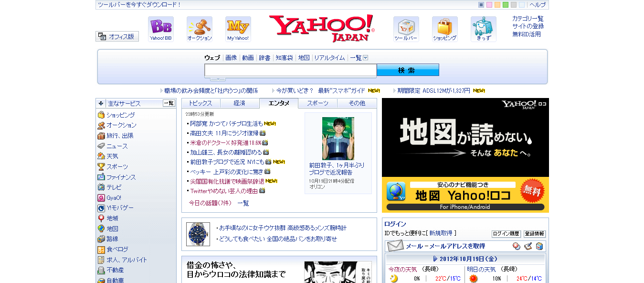Select the dark blue theme color swatch
This screenshot has width=644, height=283.
(481, 5)
